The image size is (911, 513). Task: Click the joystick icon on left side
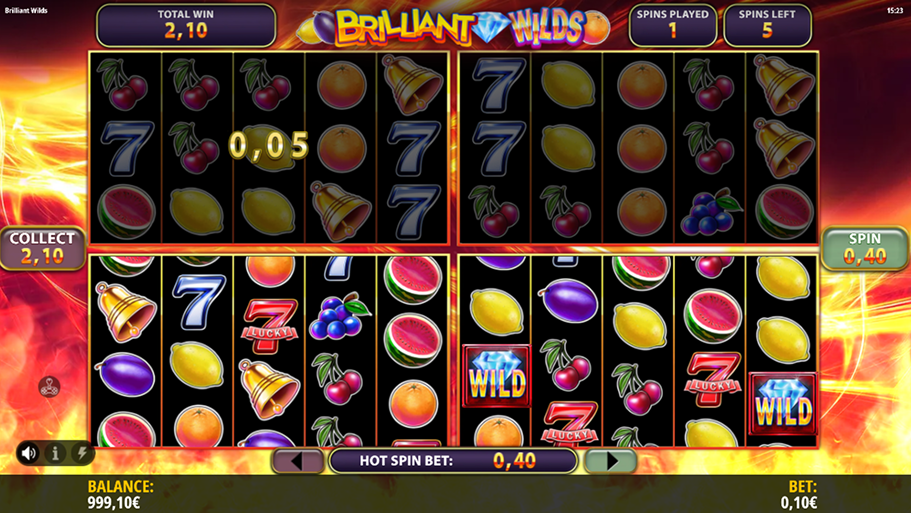click(49, 386)
